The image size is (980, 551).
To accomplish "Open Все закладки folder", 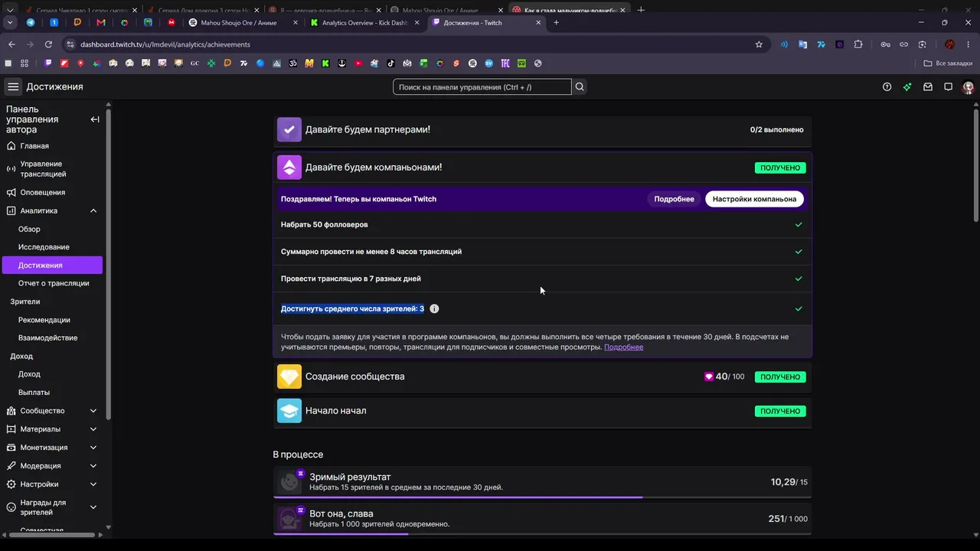I will (948, 64).
